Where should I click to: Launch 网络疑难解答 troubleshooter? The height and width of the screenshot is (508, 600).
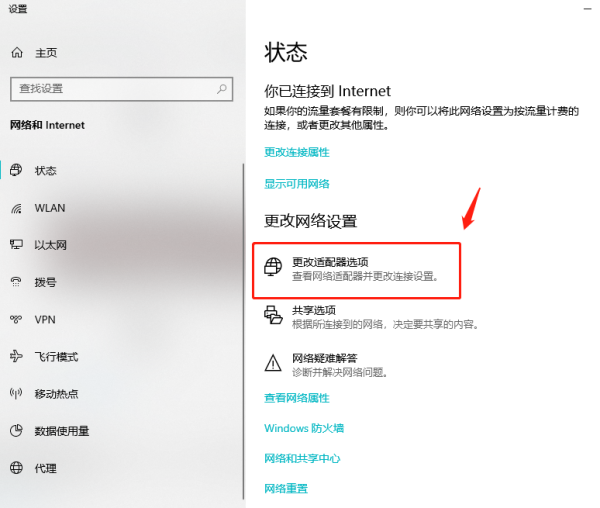coord(326,365)
